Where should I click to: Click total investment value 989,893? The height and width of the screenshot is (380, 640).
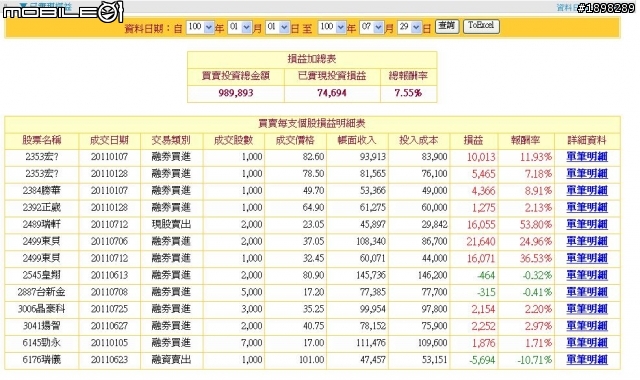236,93
